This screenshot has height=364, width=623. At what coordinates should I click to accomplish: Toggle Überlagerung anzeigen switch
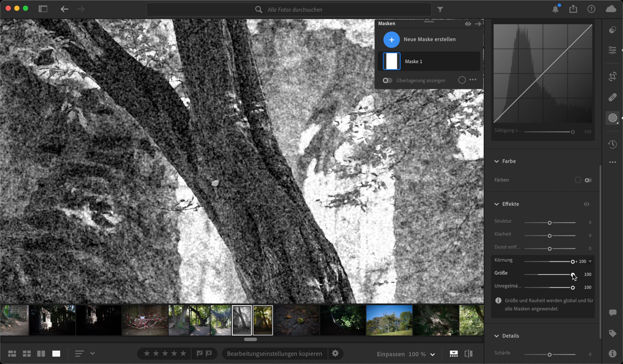[x=387, y=80]
